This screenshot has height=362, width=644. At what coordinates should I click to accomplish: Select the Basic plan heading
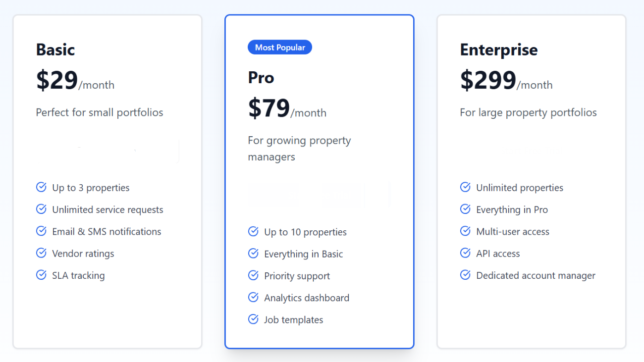[55, 50]
